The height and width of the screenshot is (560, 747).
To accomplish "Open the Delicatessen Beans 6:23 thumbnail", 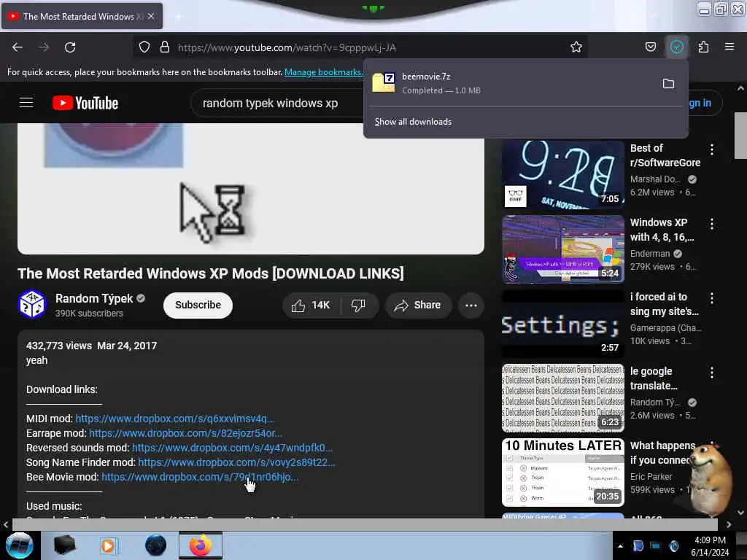I will coord(562,397).
